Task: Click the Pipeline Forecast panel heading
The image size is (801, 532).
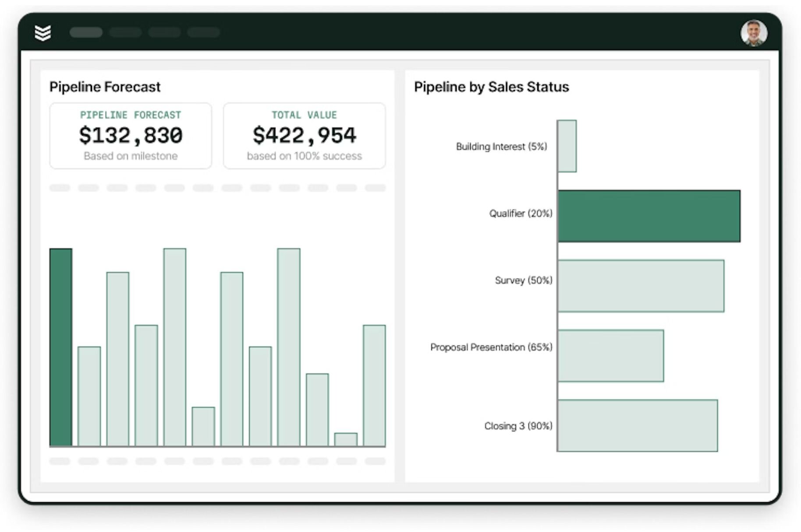Action: pos(105,87)
